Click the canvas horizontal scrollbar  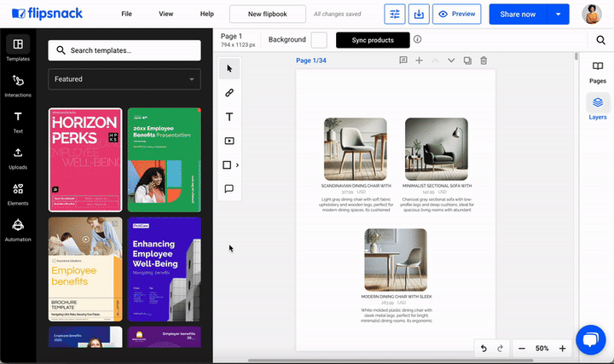(391, 360)
